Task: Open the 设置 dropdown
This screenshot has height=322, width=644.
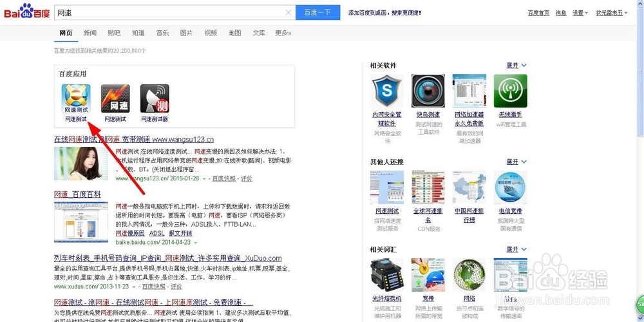Action: pos(580,13)
